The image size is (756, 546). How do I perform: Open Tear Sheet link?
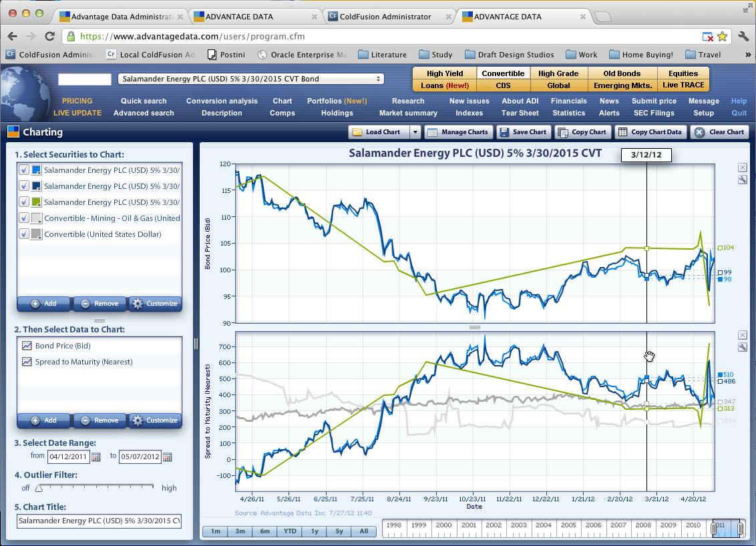520,113
